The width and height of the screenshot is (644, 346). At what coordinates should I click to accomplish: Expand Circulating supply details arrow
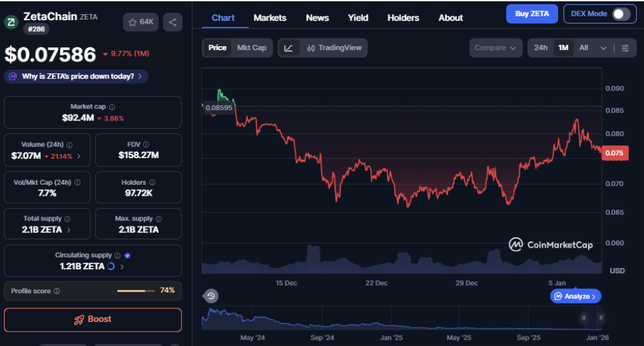pos(122,267)
